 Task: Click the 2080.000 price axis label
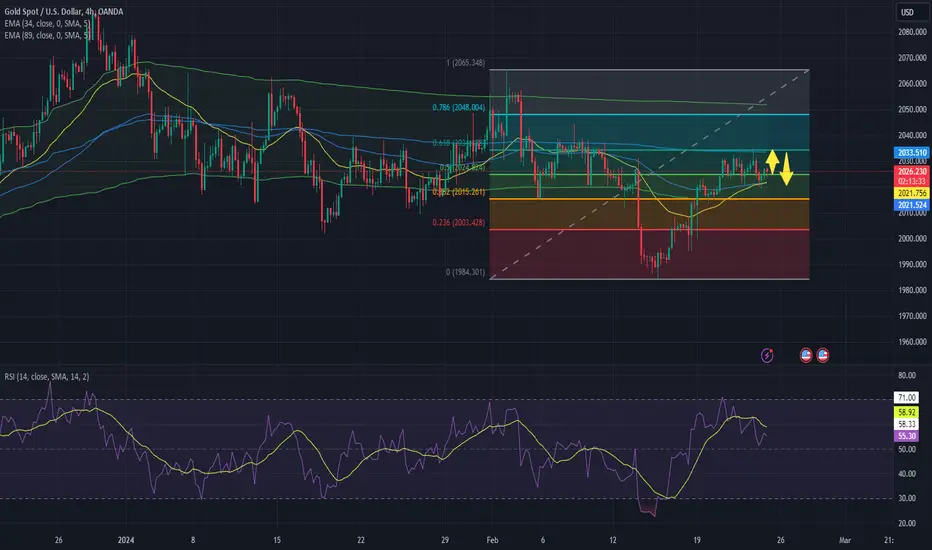(x=912, y=32)
